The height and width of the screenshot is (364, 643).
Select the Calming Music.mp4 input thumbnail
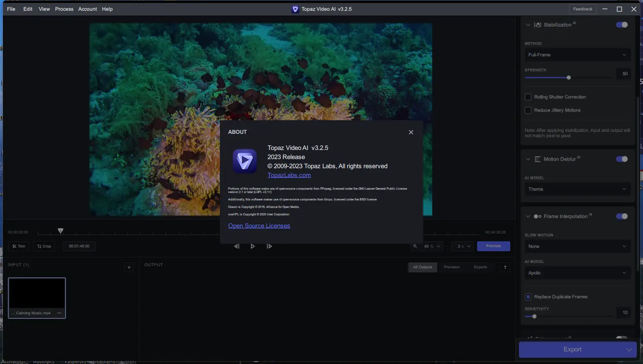point(37,298)
